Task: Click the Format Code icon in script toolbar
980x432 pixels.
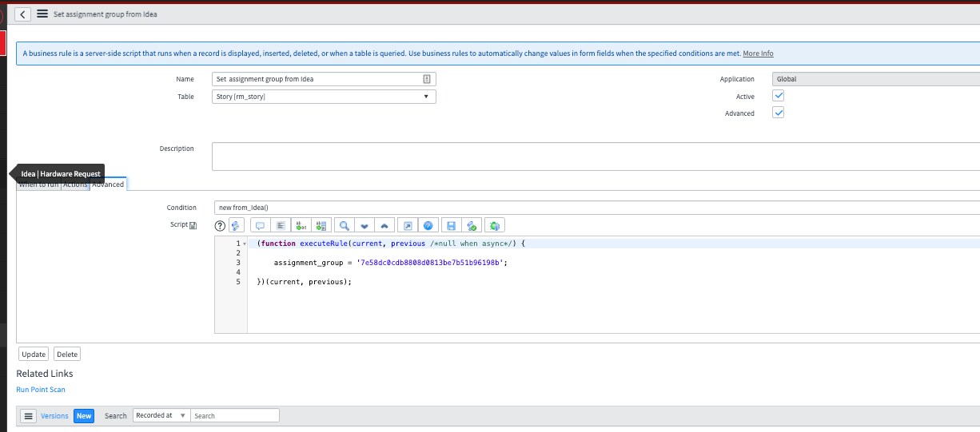Action: point(281,226)
